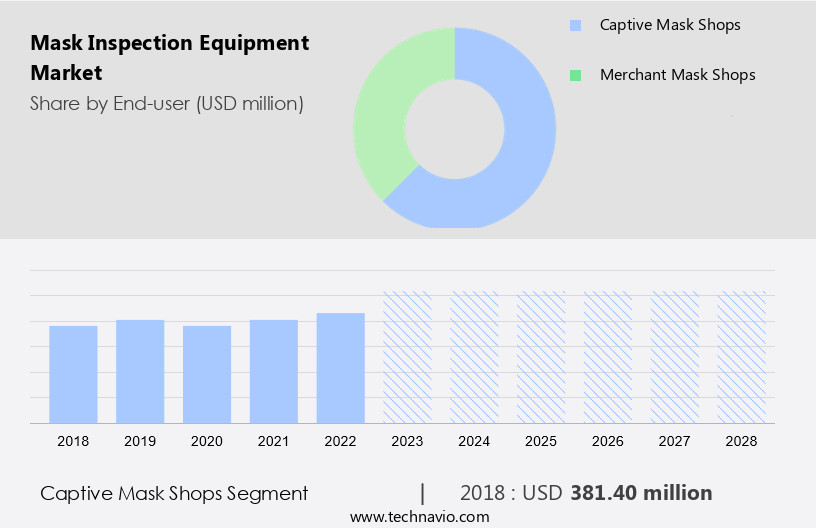Select the hatched 2028 forecast bar

(x=742, y=357)
